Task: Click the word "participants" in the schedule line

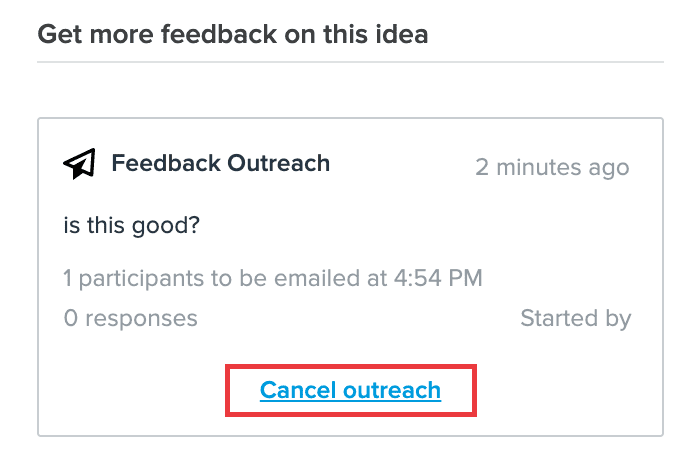Action: (x=141, y=279)
